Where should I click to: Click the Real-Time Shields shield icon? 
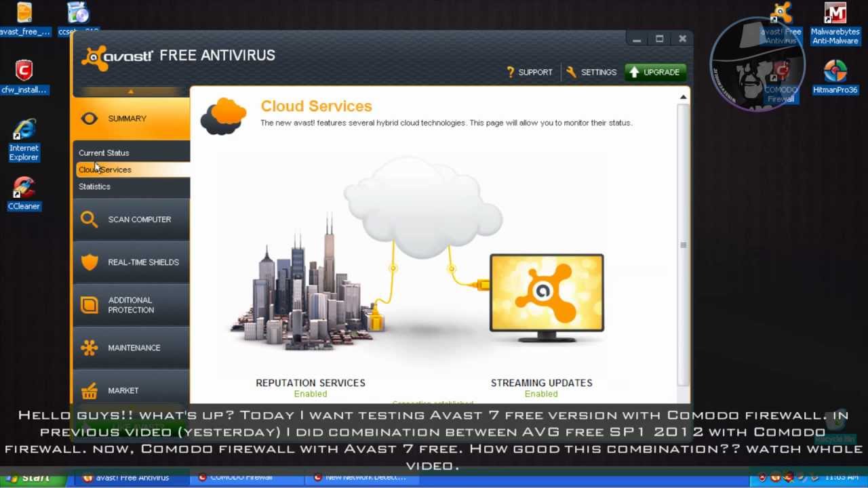pos(90,262)
